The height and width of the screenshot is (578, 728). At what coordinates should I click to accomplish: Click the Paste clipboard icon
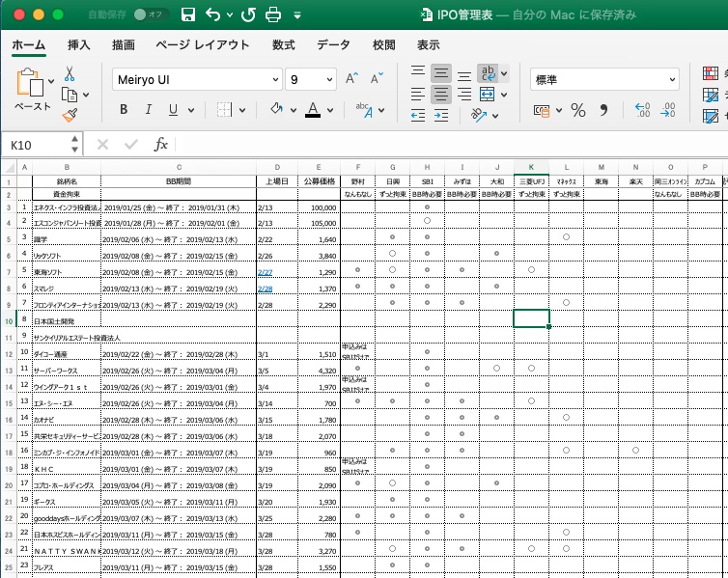click(x=30, y=83)
